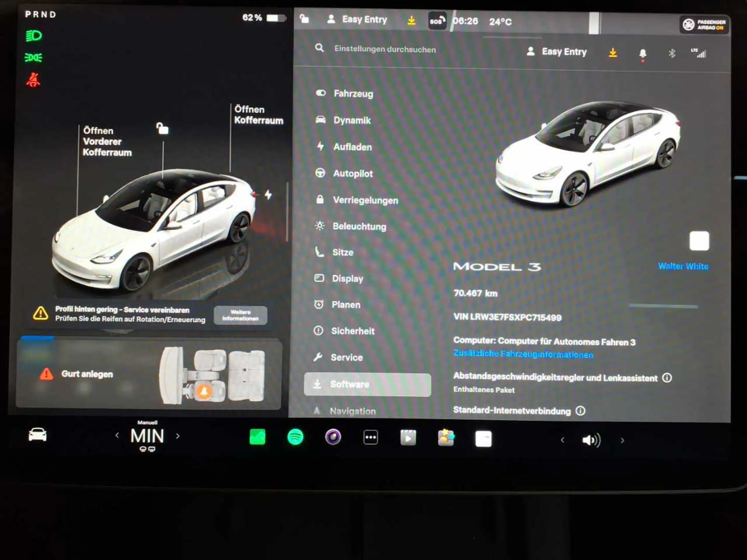Tap Öffnen Kofferraum to open trunk
Image resolution: width=747 pixels, height=560 pixels.
[259, 115]
